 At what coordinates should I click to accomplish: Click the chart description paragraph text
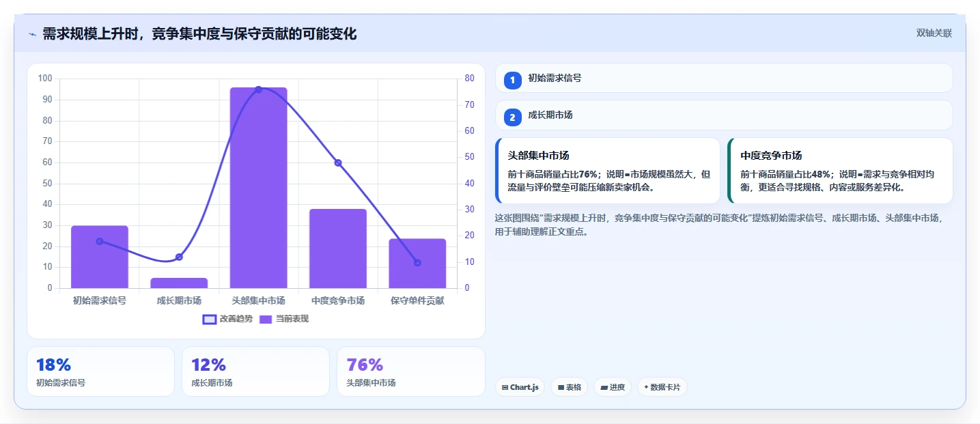(720, 225)
